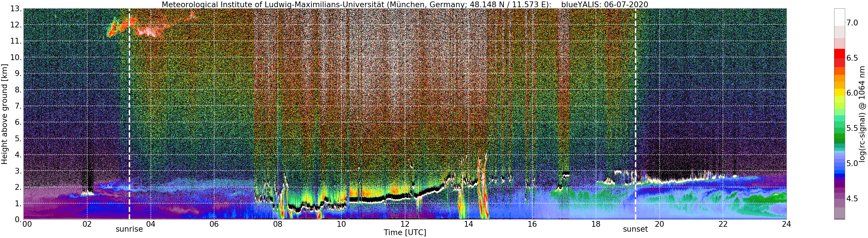Viewport: 868px width, 238px height.
Task: Click the time tick label '18'
Action: point(596,224)
